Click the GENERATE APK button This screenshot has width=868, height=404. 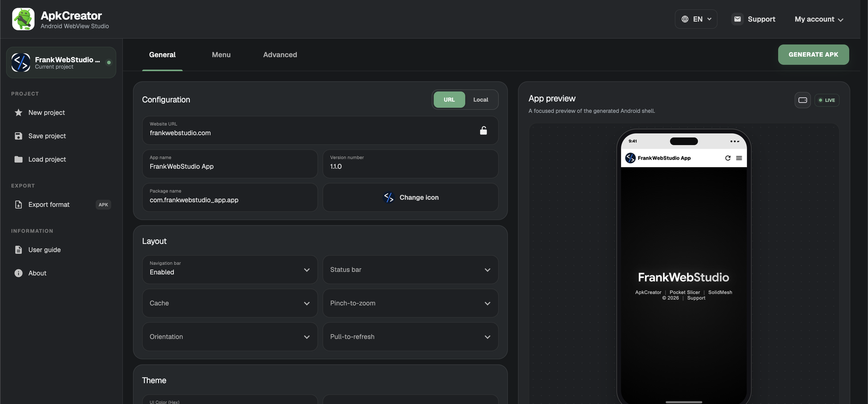813,54
